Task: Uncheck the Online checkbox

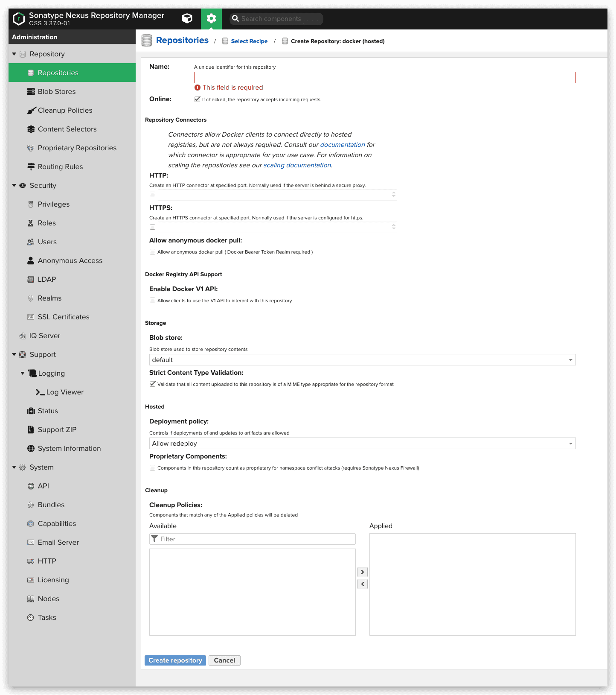Action: 197,99
